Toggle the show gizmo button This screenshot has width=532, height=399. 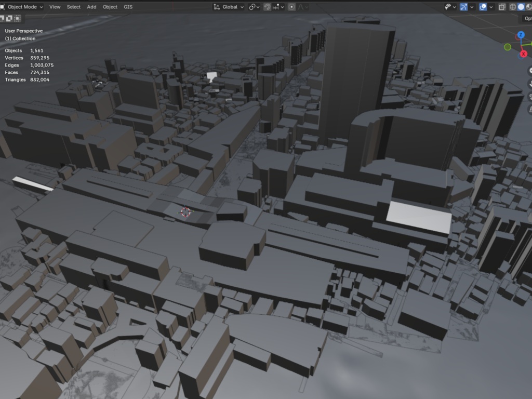(463, 7)
